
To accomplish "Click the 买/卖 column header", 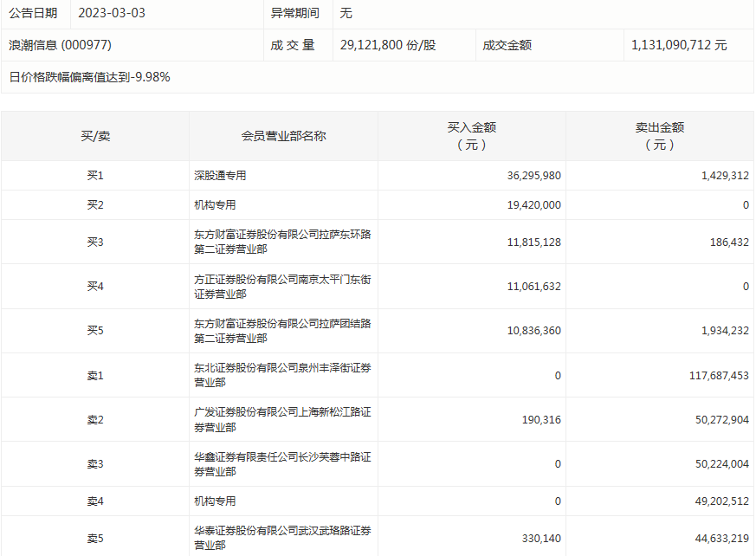I will tap(95, 136).
